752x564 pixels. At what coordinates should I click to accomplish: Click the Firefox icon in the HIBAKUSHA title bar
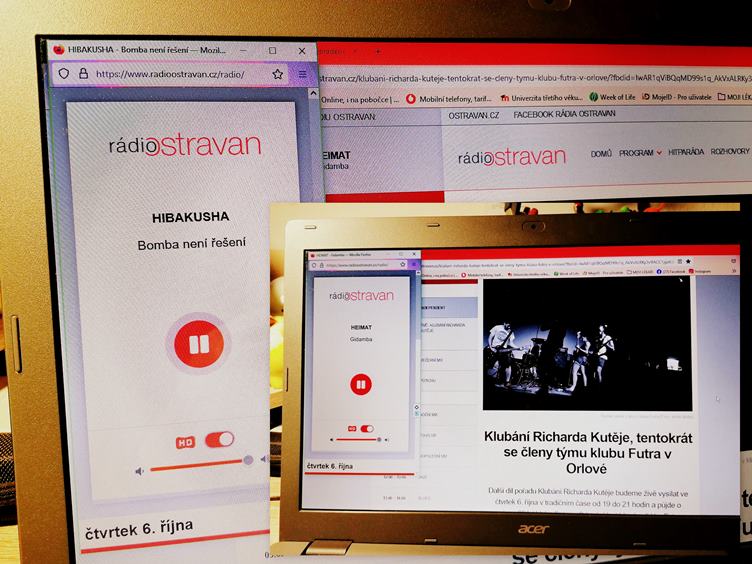coord(59,49)
